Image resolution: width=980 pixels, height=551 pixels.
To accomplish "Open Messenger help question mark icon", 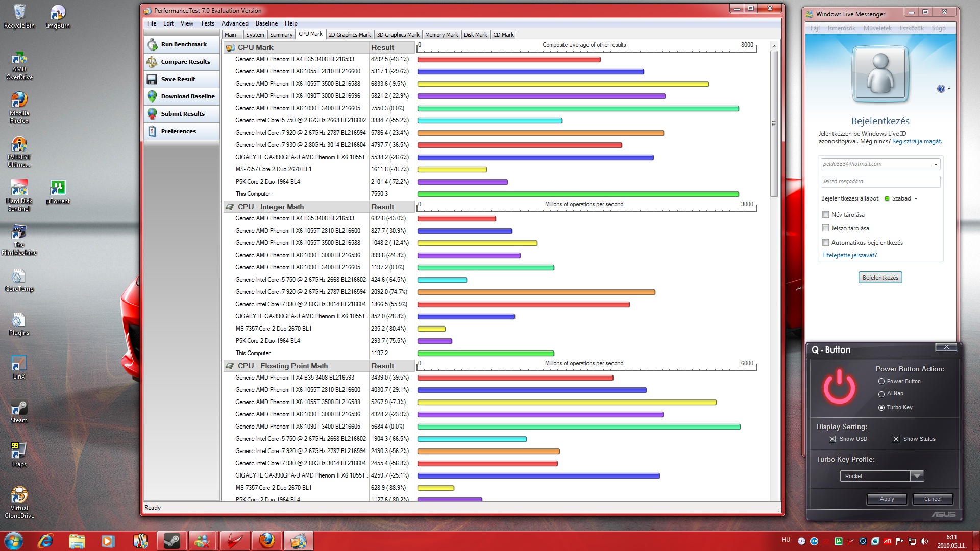I will (x=941, y=89).
